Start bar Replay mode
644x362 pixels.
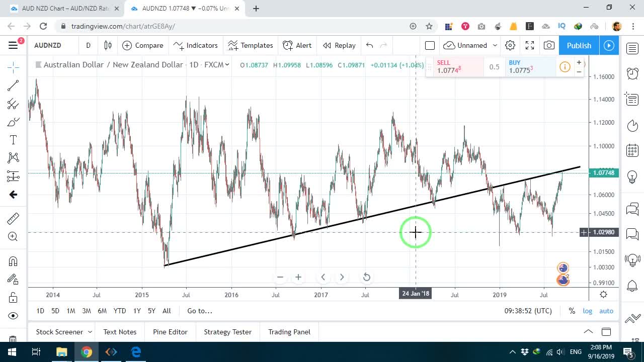[339, 45]
